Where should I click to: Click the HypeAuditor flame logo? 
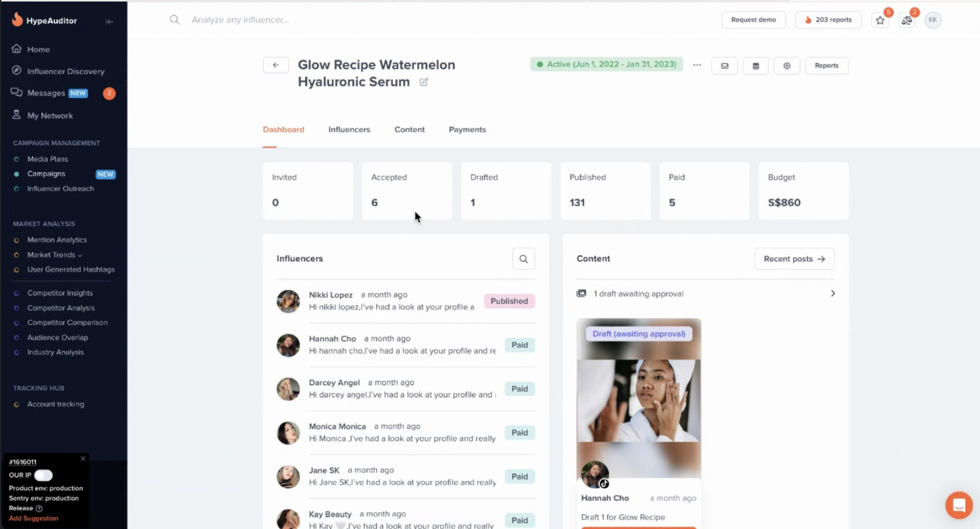[x=17, y=20]
